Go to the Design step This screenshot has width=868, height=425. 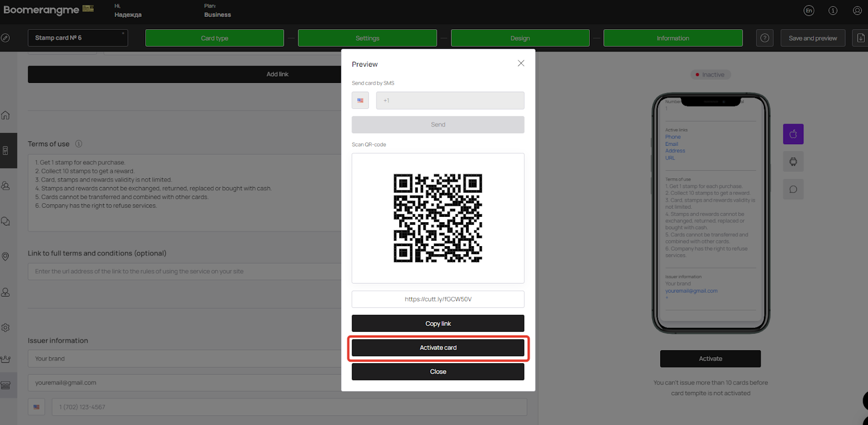(520, 38)
